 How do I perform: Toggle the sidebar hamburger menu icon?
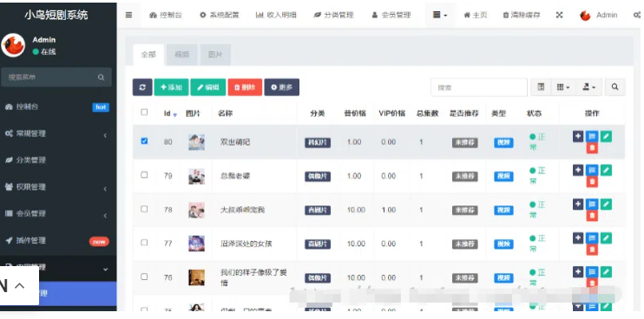(128, 16)
